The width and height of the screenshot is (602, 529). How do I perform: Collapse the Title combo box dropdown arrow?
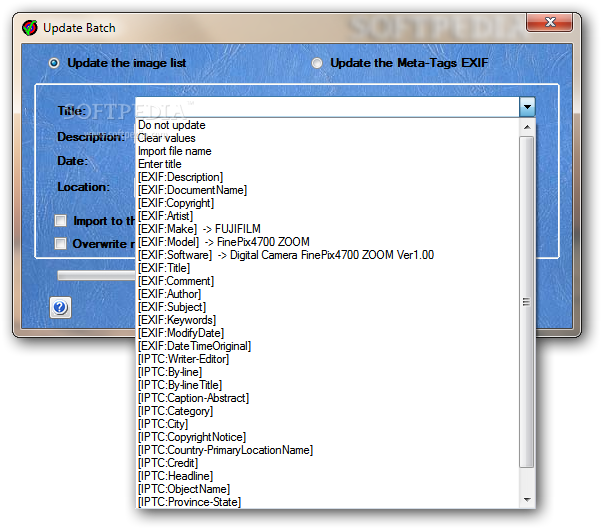pyautogui.click(x=527, y=107)
